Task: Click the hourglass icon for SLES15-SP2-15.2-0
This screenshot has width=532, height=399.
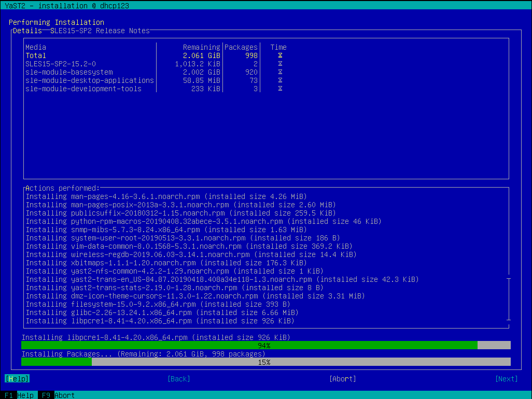Action: [280, 64]
